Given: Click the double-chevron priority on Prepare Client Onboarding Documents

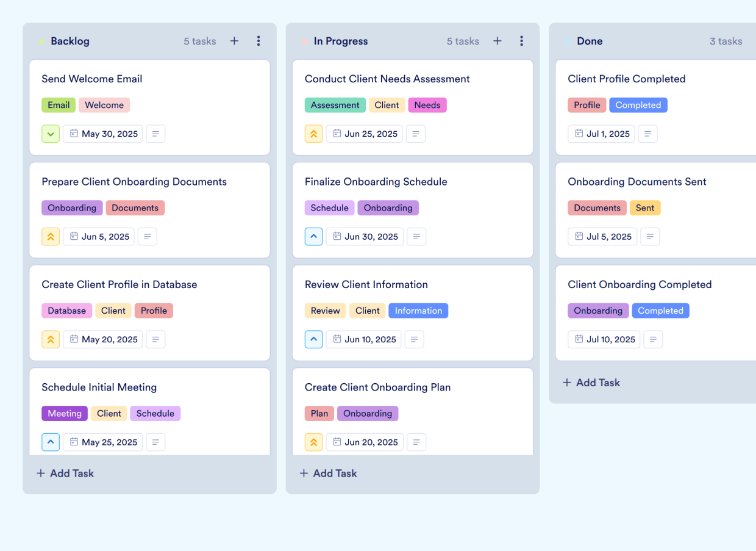Looking at the screenshot, I should [51, 236].
